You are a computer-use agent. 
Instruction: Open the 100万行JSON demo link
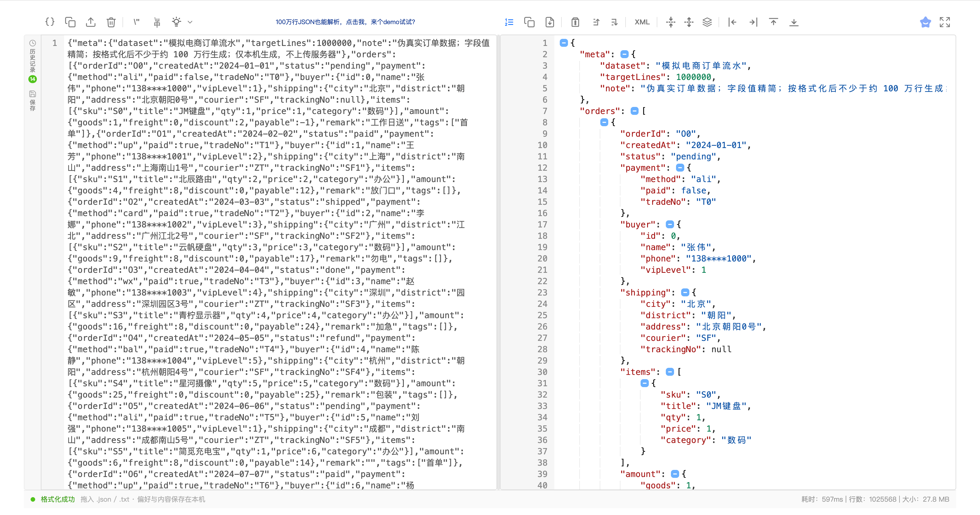pyautogui.click(x=345, y=22)
